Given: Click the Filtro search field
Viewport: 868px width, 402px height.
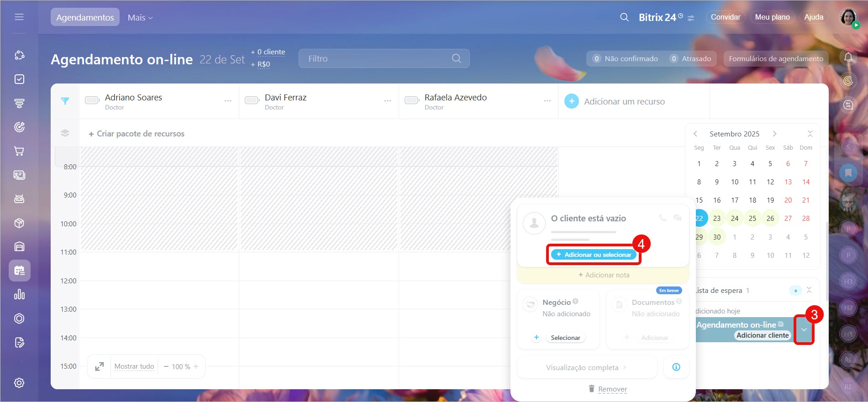Looking at the screenshot, I should pos(379,58).
